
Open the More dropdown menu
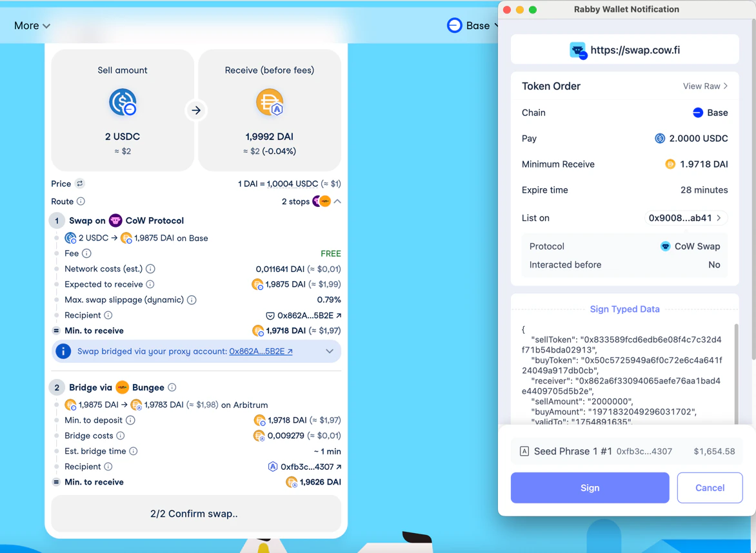(x=32, y=26)
